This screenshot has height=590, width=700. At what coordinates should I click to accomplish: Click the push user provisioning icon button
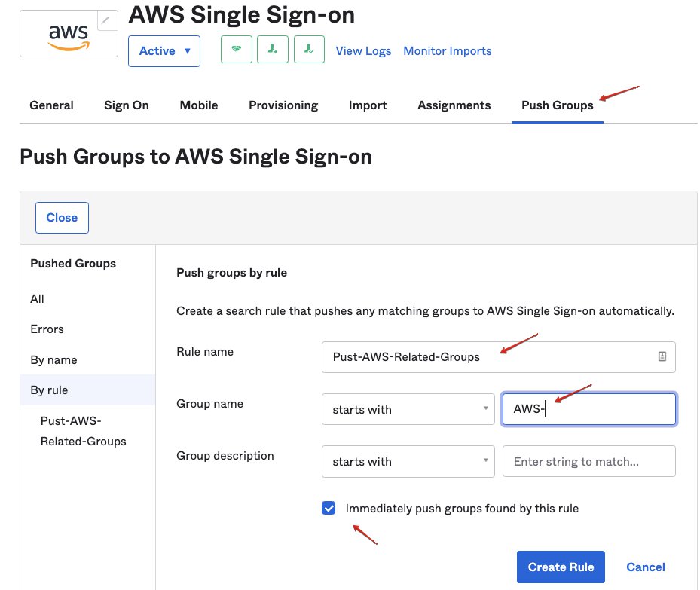273,50
